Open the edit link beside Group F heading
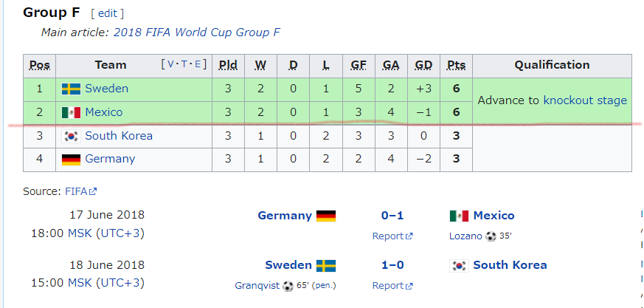The height and width of the screenshot is (308, 644). pos(108,13)
